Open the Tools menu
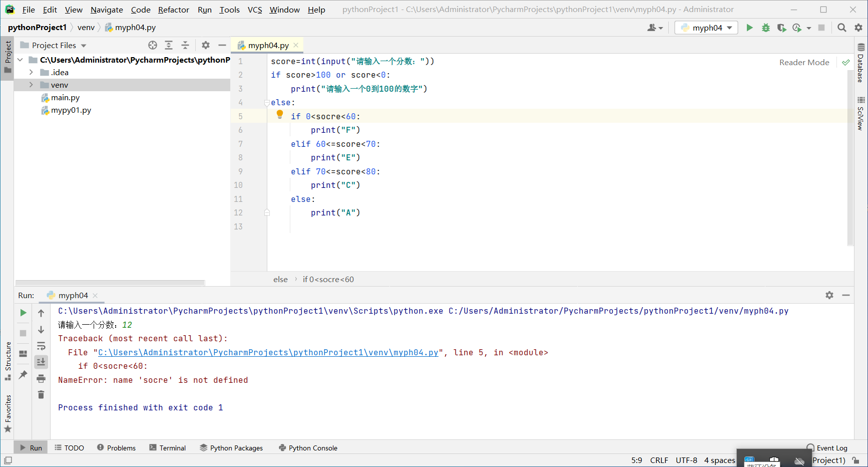This screenshot has height=467, width=868. (229, 10)
